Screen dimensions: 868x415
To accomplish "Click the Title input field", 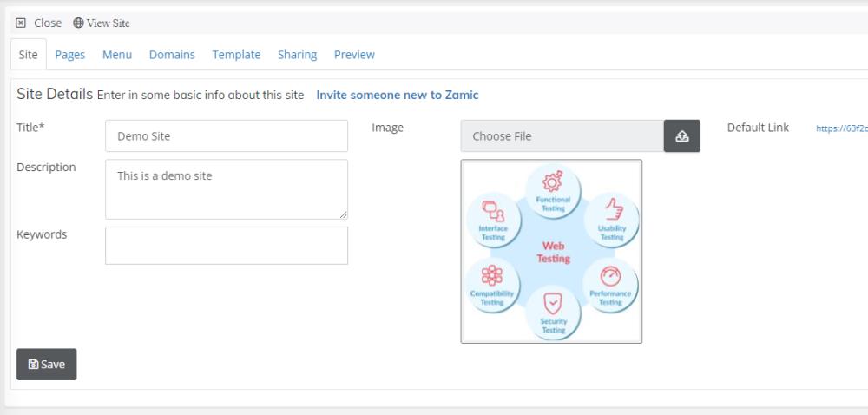I will click(x=226, y=136).
